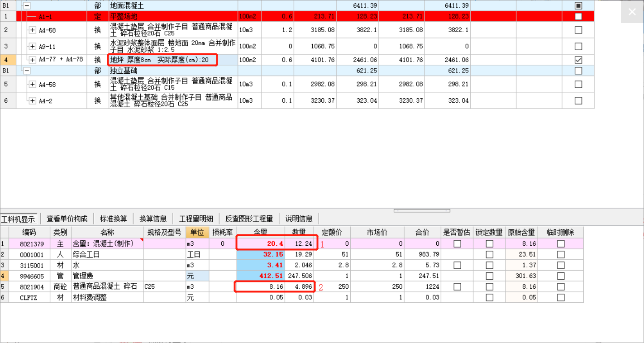Open the 查看单价构成 tab

pyautogui.click(x=67, y=219)
